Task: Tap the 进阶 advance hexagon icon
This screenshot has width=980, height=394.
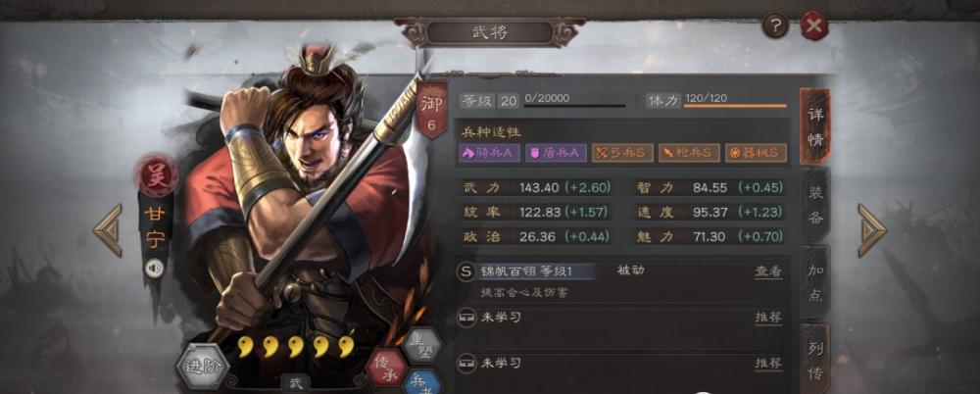Action: click(x=203, y=367)
